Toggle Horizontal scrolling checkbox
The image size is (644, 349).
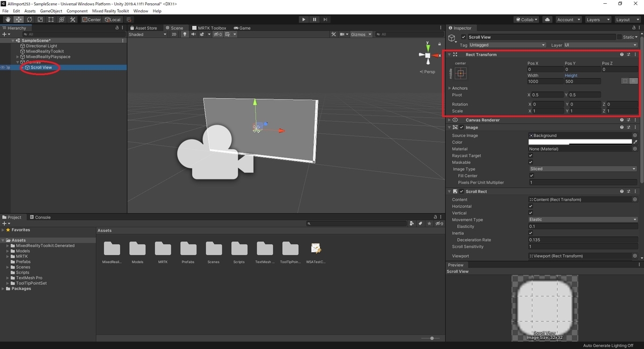(531, 206)
